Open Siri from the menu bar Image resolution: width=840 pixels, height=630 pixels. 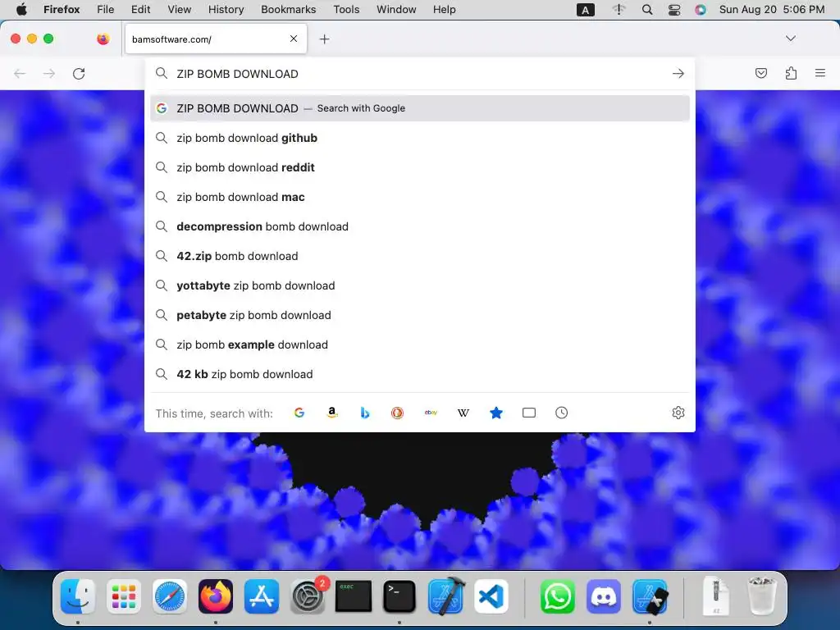click(701, 9)
